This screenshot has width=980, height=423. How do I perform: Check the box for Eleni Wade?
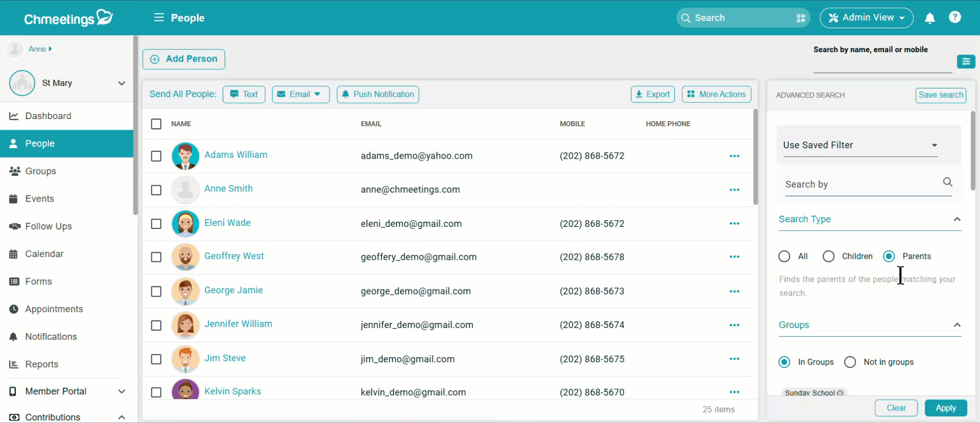click(156, 224)
